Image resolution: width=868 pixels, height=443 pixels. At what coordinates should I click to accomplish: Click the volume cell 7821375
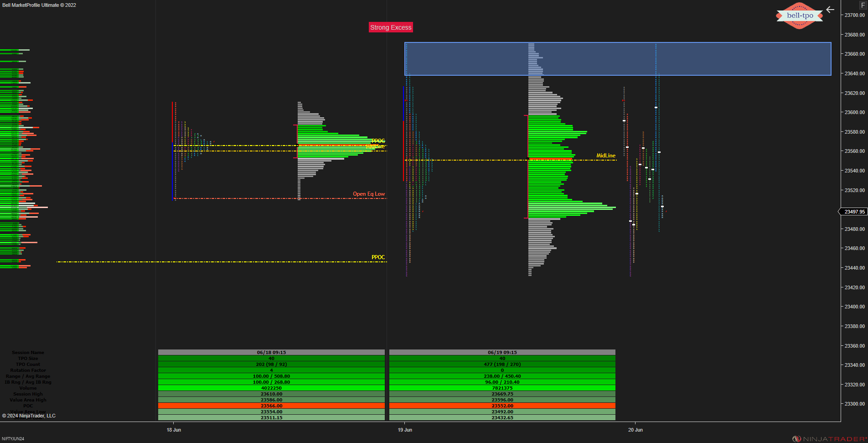click(x=502, y=388)
